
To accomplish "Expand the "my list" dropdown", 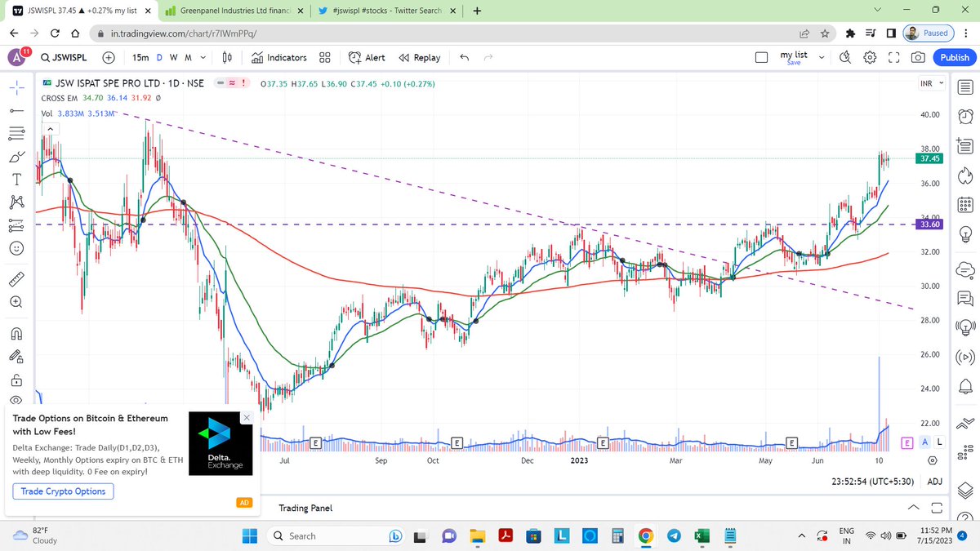I will pyautogui.click(x=821, y=56).
